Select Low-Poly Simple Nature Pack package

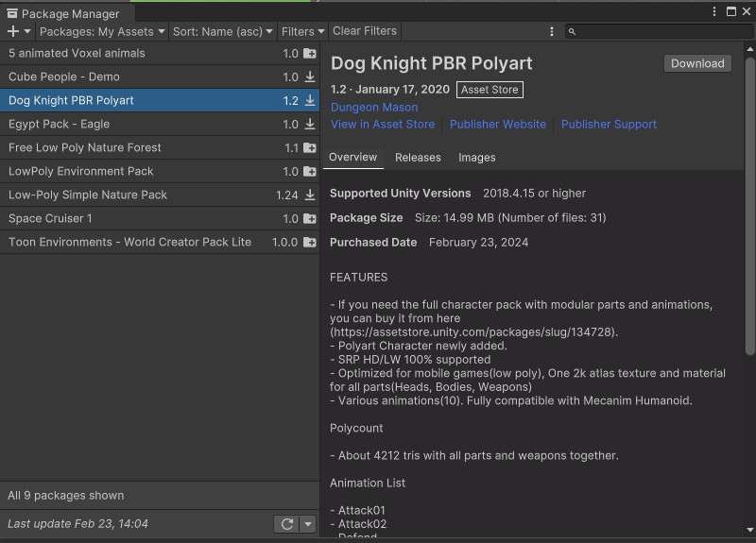click(x=160, y=195)
